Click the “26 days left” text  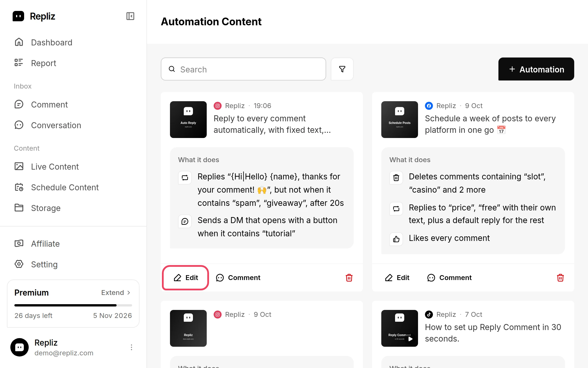[x=33, y=316]
